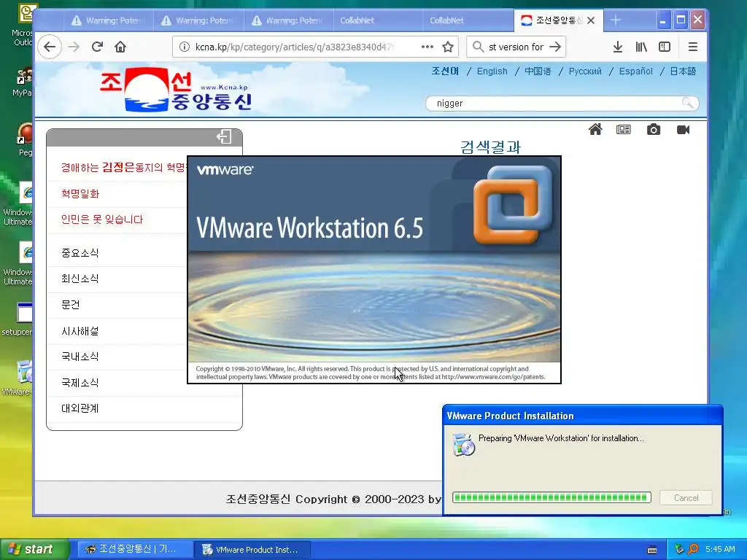Click the Firefox forward arrow
Image resolution: width=747 pixels, height=560 pixels.
click(74, 47)
